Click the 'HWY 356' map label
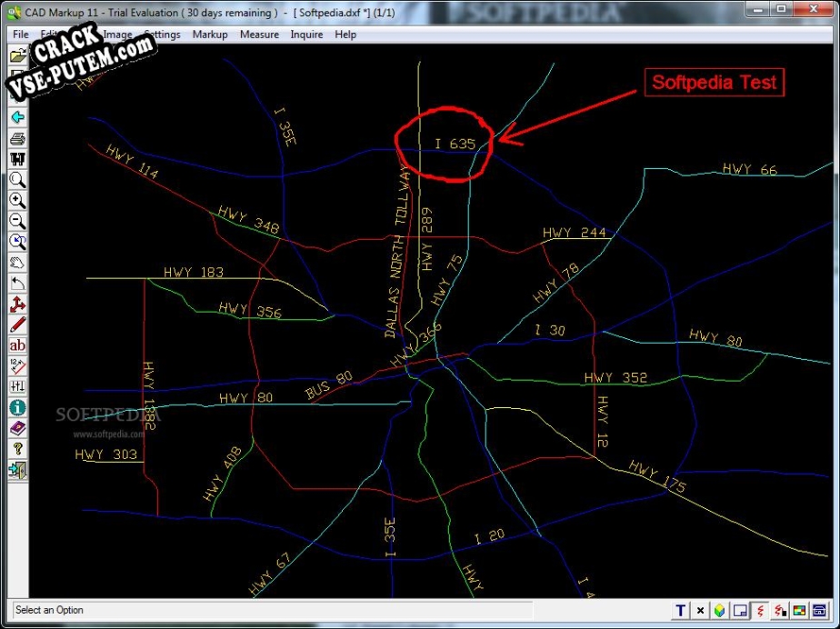840x629 pixels. 250,310
